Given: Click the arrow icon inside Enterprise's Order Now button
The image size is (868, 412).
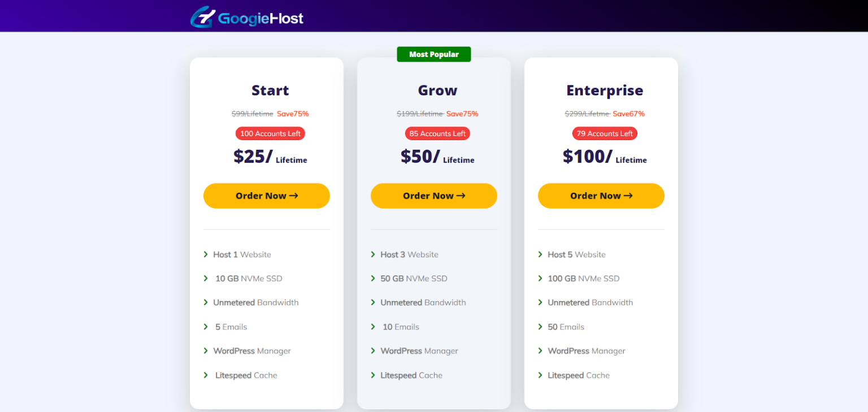Looking at the screenshot, I should pyautogui.click(x=629, y=196).
